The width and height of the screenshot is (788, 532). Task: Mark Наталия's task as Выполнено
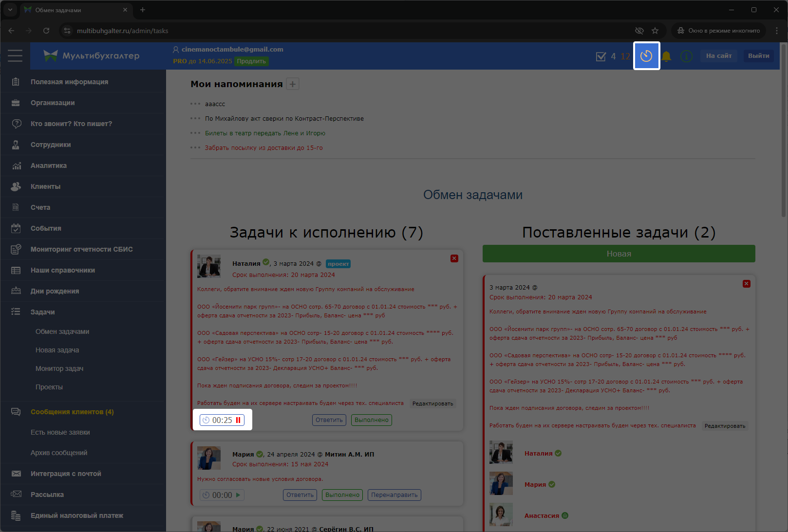tap(371, 420)
